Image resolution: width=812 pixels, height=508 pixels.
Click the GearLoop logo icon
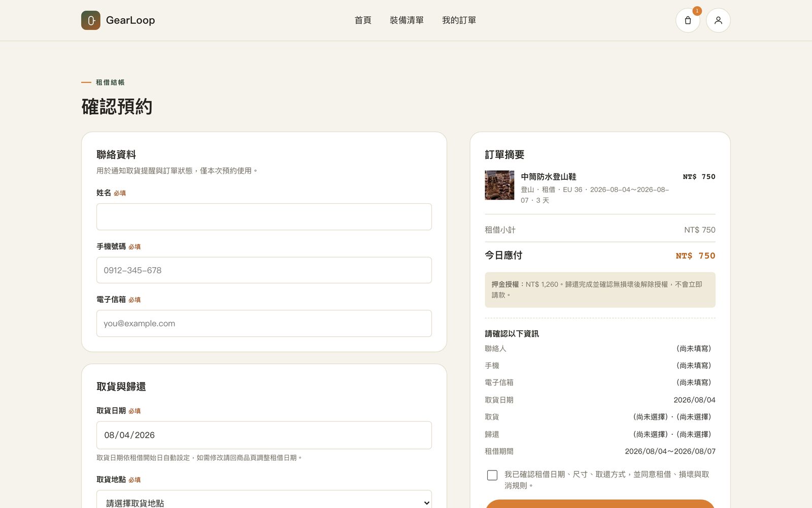coord(91,20)
